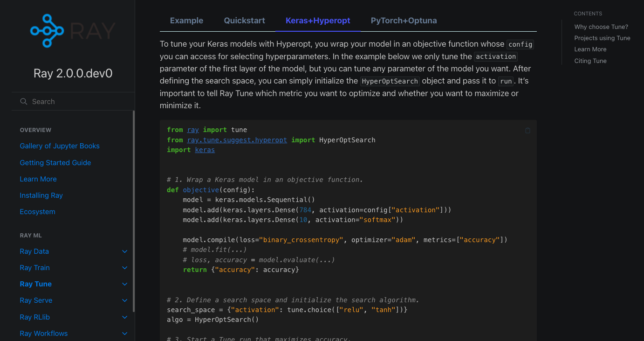Switch to the Example tab
This screenshot has height=341, width=644.
click(x=186, y=21)
